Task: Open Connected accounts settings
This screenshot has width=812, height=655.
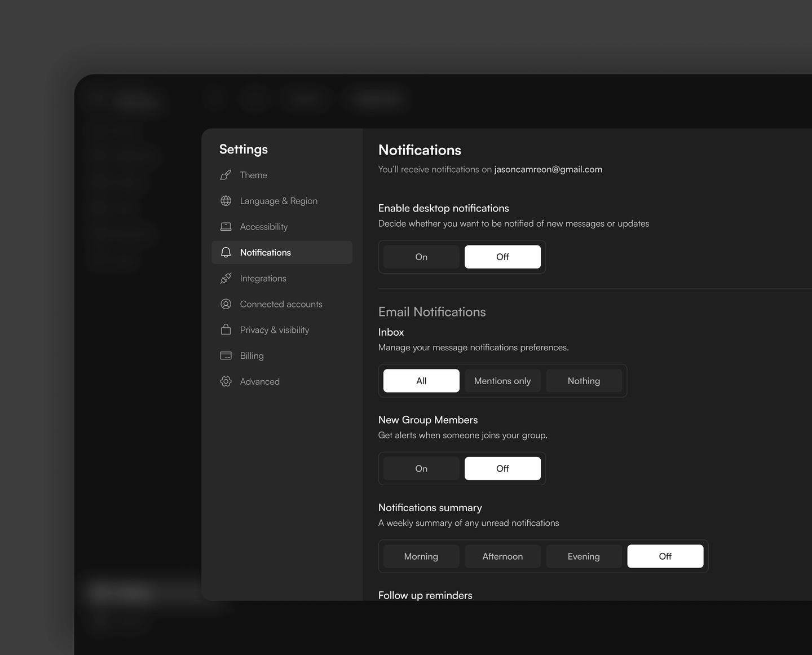Action: click(x=282, y=304)
